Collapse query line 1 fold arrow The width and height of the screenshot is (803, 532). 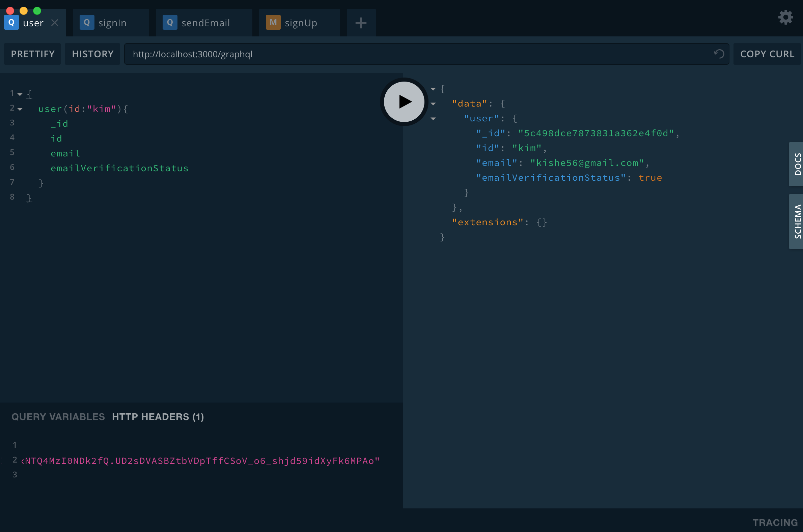click(x=20, y=94)
